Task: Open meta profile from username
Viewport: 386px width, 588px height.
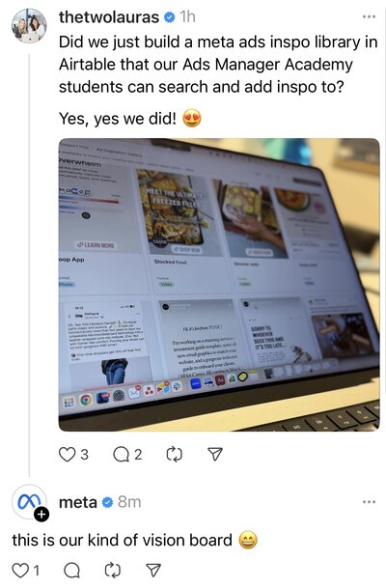Action: tap(78, 502)
